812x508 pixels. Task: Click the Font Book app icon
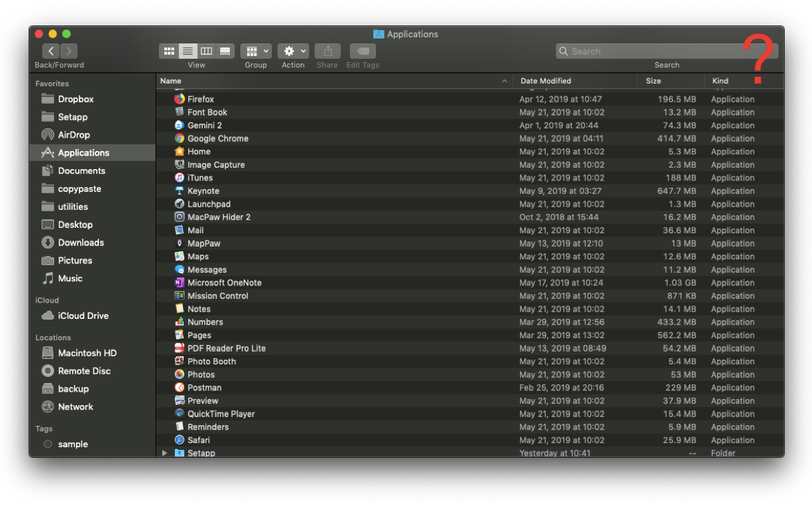point(180,112)
